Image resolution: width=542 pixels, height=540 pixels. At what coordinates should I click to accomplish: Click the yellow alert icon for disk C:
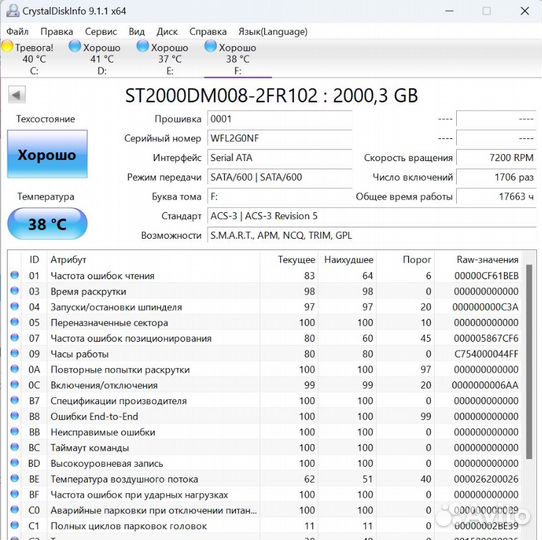[7, 46]
